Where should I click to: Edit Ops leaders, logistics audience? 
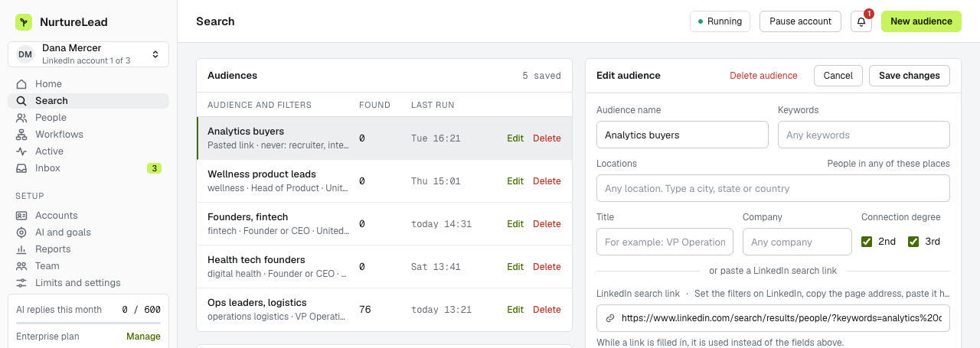pos(515,310)
